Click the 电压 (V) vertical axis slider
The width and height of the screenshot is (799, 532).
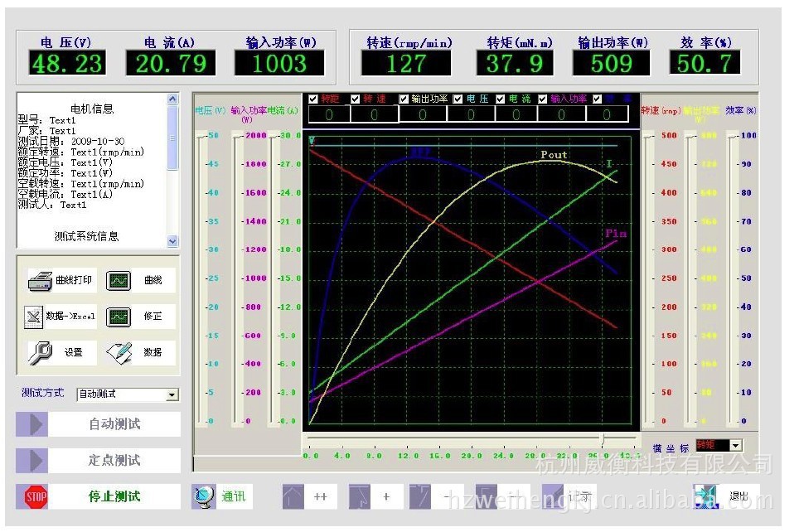[201, 278]
